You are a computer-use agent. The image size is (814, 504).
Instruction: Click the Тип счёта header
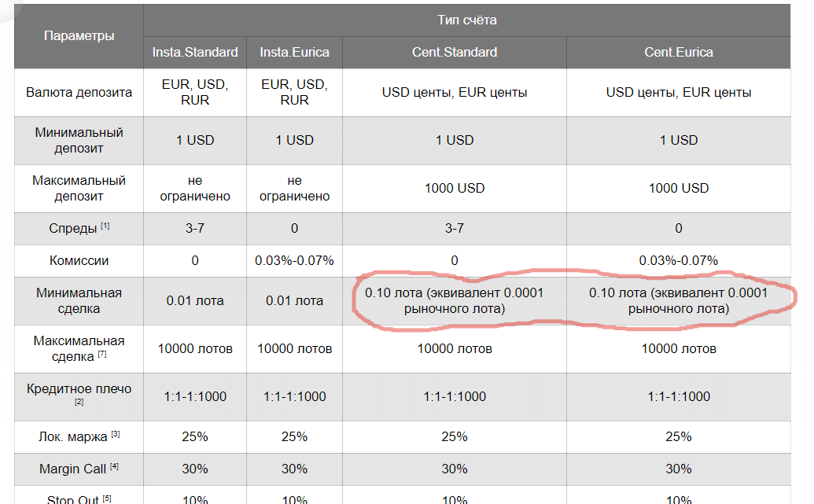pyautogui.click(x=466, y=20)
